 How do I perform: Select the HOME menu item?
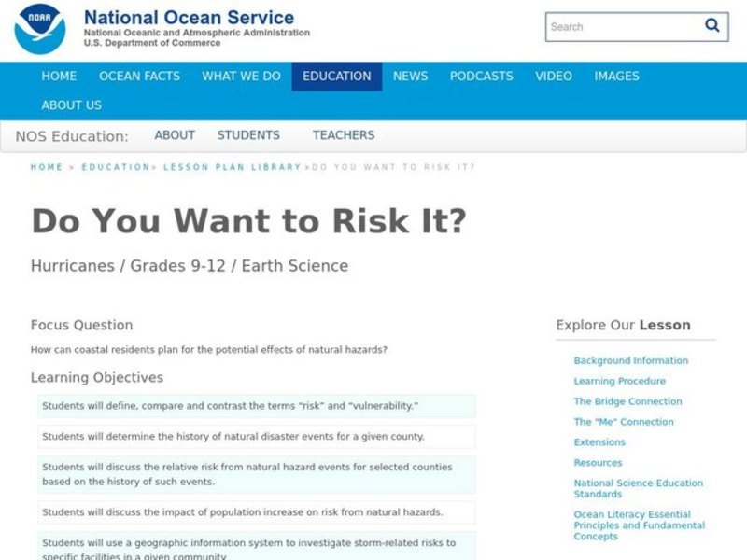tap(59, 77)
